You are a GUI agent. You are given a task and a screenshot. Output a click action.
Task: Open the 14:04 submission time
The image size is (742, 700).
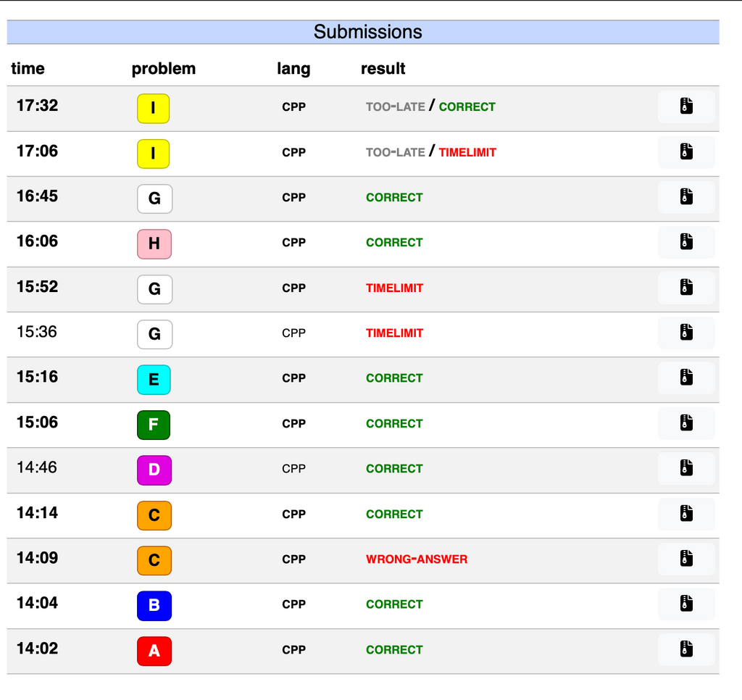click(x=38, y=602)
